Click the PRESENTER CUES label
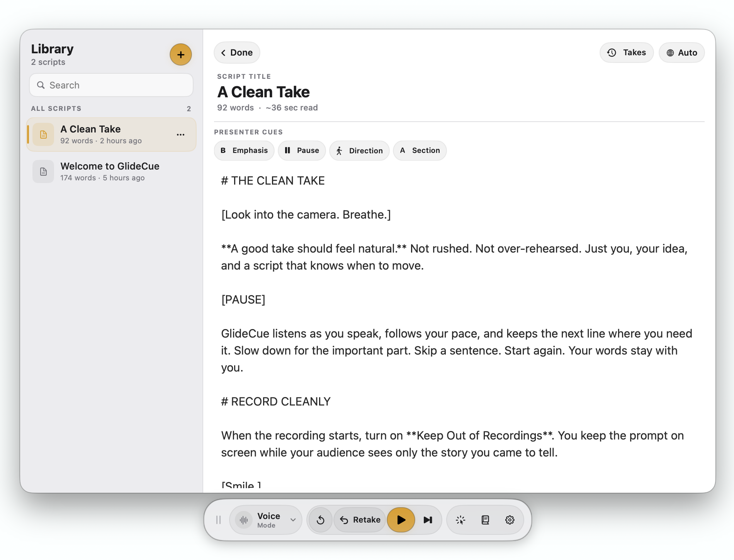Screen dimensions: 734x560 (x=248, y=132)
